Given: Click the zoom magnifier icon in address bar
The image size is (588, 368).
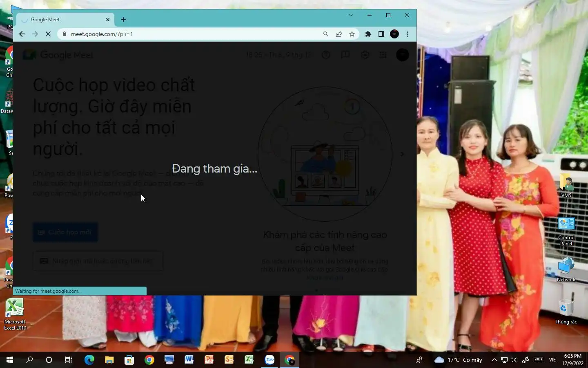Looking at the screenshot, I should tap(326, 34).
